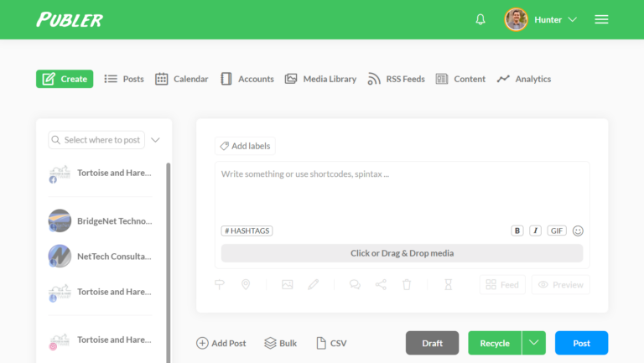This screenshot has height=363, width=644.
Task: Open the Recycle button dropdown arrow
Action: click(x=533, y=343)
